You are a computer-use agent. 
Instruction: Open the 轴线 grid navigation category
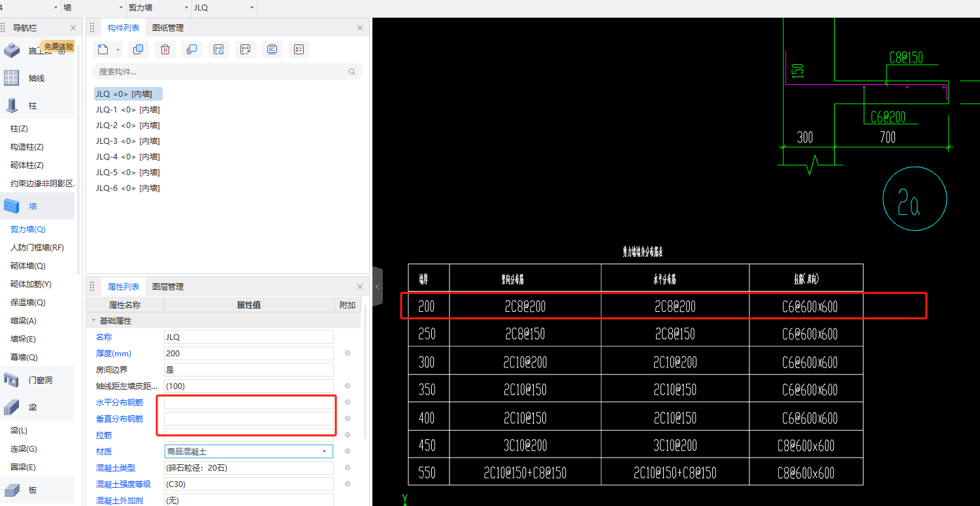point(38,78)
